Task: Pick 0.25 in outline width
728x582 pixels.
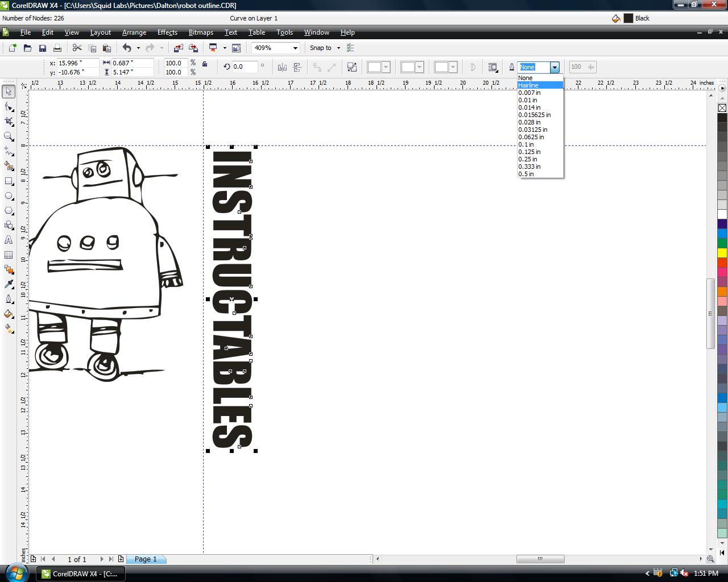Action: click(540, 159)
